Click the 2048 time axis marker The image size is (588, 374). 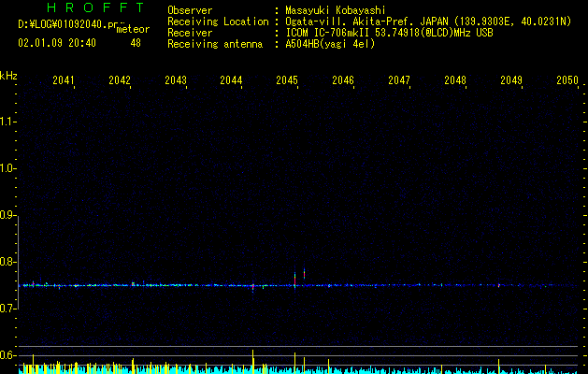click(x=455, y=80)
